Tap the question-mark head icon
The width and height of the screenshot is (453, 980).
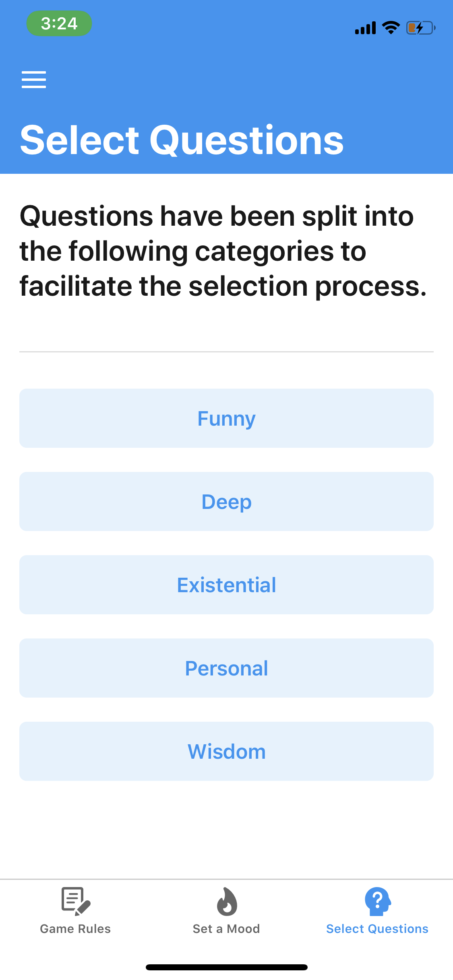377,901
